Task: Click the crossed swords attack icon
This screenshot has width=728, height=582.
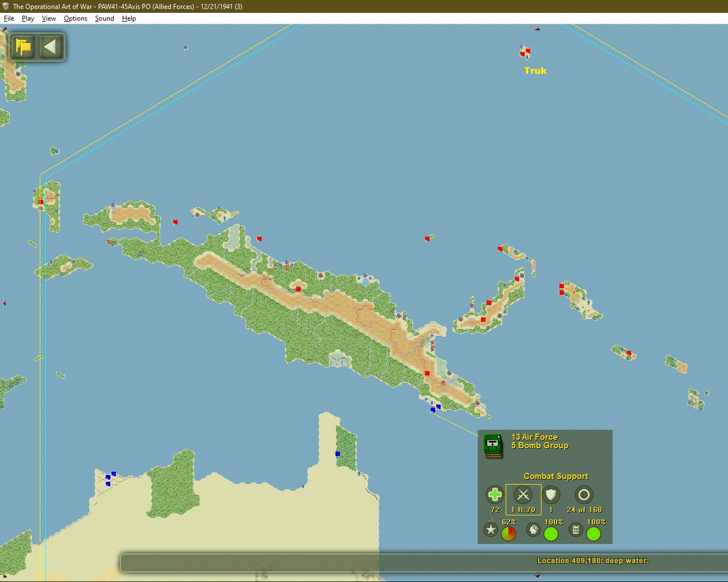Action: [523, 495]
